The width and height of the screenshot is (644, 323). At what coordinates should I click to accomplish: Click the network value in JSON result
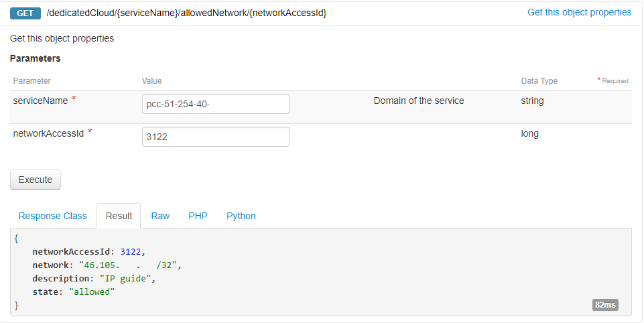tap(139, 265)
